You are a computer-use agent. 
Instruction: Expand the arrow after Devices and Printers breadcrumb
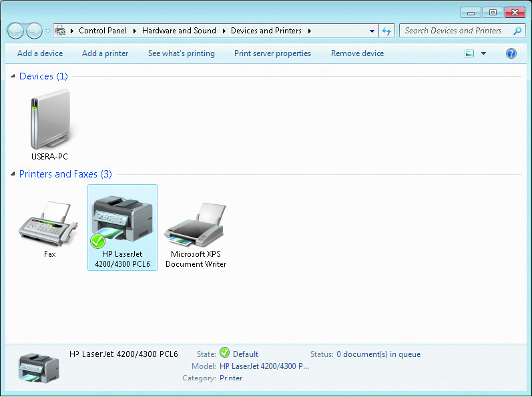click(x=310, y=31)
